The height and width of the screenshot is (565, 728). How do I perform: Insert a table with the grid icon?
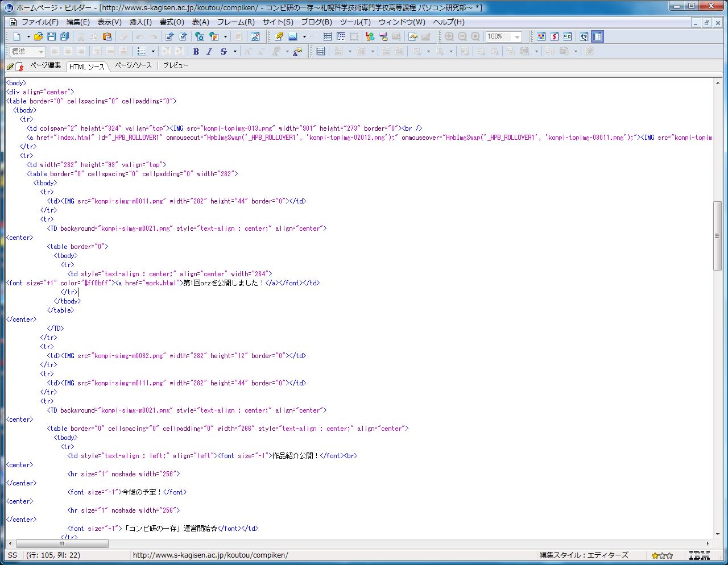328,36
